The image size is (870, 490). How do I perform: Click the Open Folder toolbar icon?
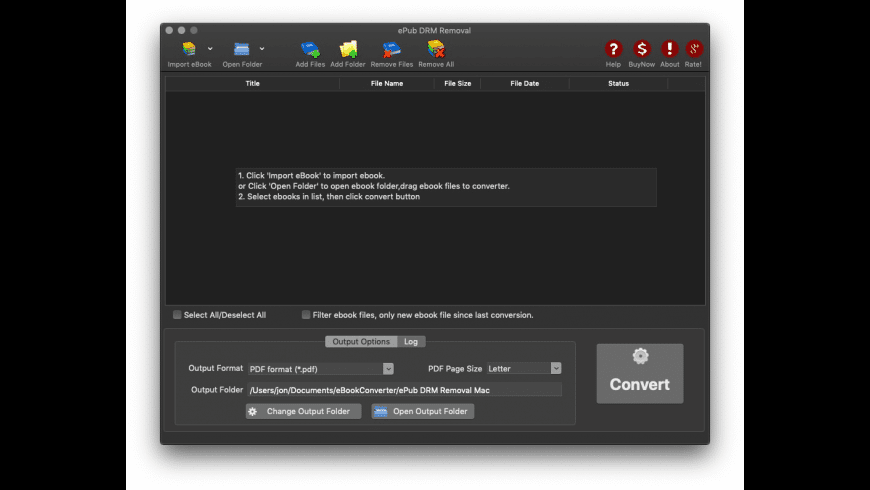coord(241,49)
